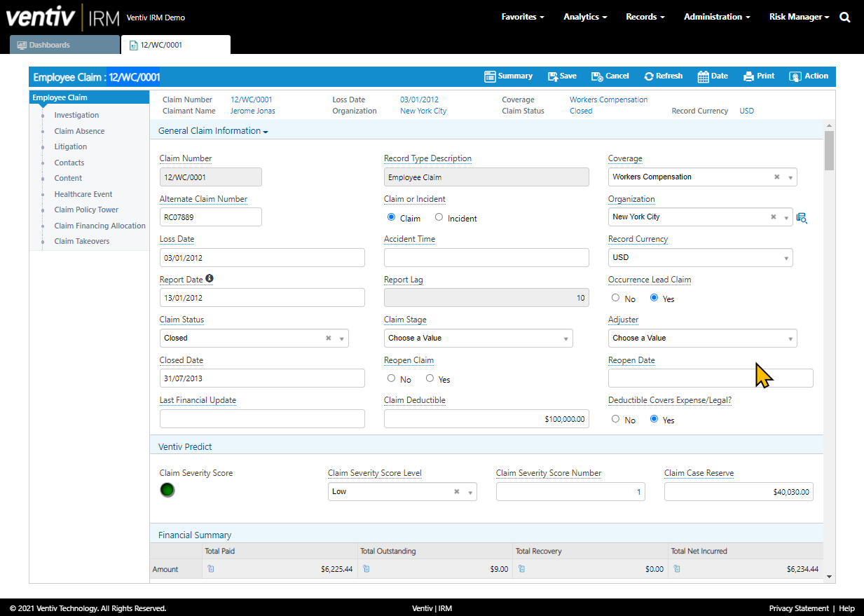Click the Ventiv IRM logo
864x616 pixels.
[63, 17]
